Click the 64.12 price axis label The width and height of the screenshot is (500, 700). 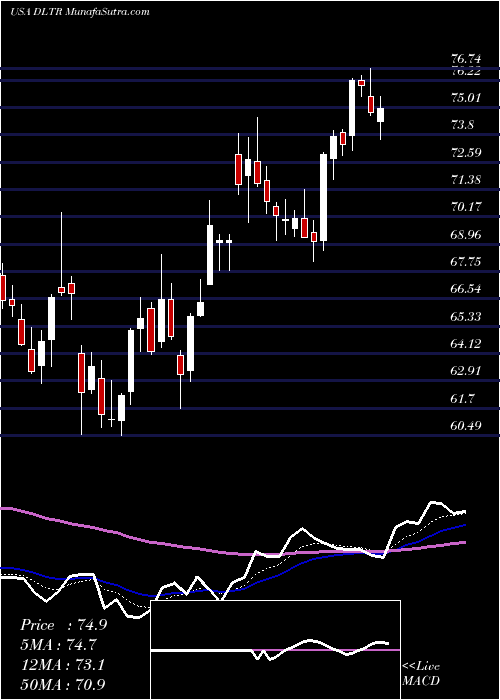pos(467,344)
